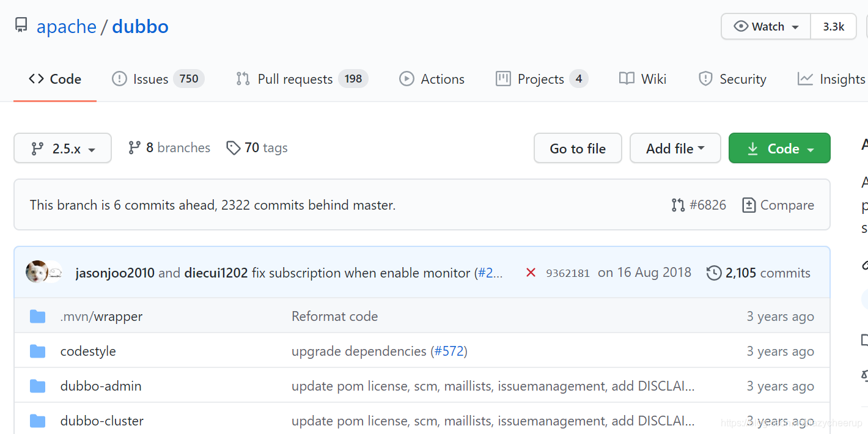Open the 2.5.x branch selector dropdown

pos(63,148)
